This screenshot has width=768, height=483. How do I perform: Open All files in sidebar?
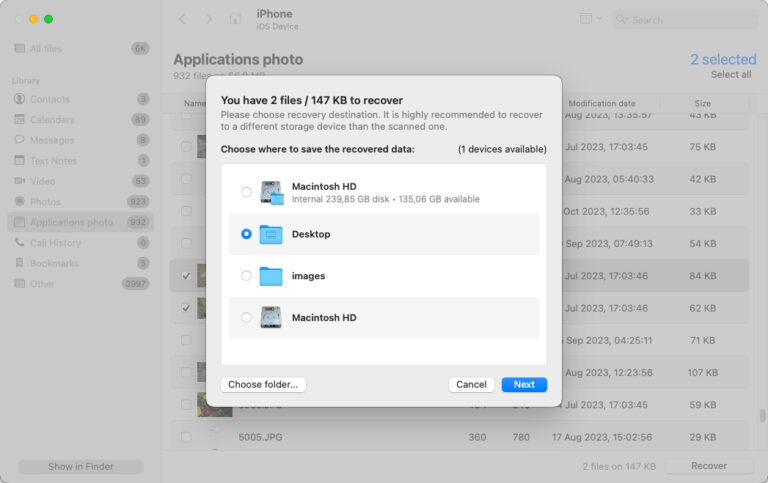point(81,48)
